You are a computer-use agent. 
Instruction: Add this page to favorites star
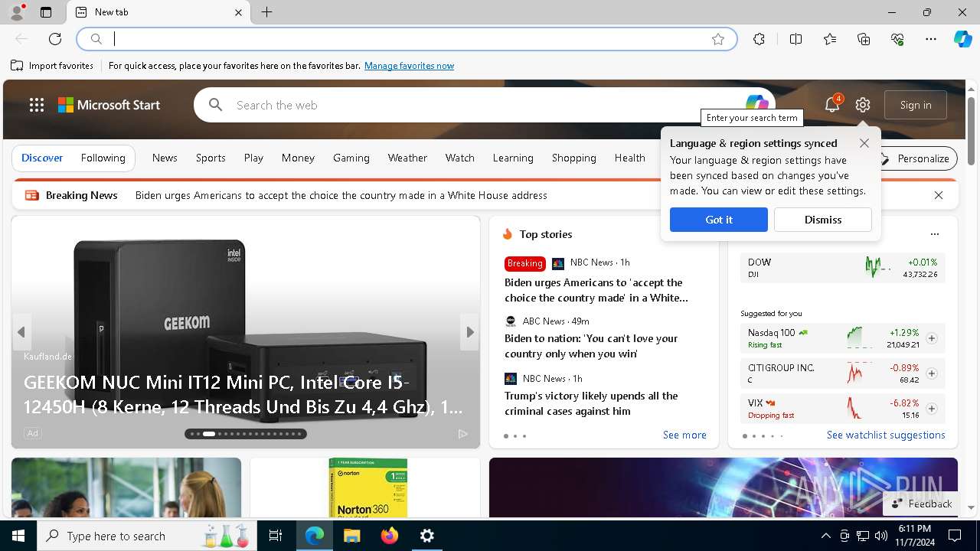718,39
